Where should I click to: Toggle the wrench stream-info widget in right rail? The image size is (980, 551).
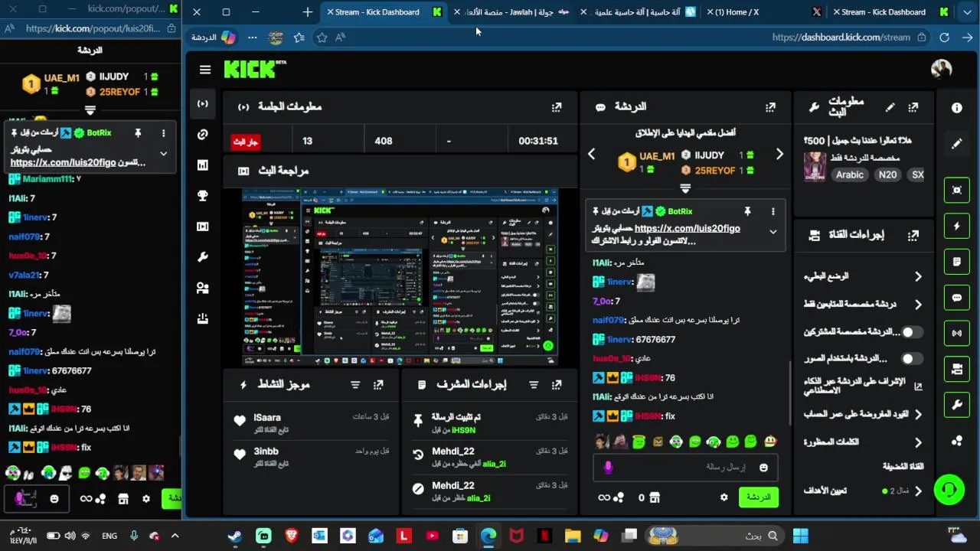(957, 405)
